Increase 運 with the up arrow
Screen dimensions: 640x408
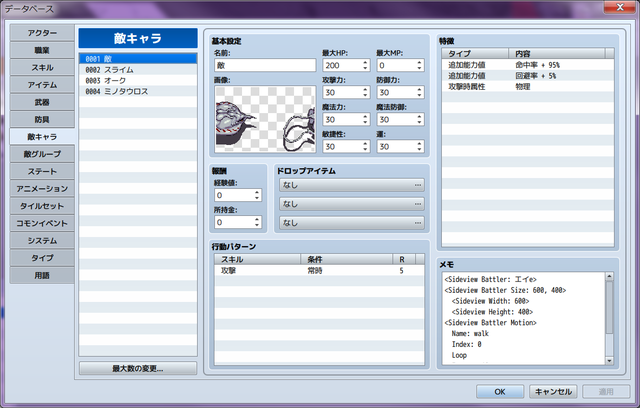pos(419,144)
